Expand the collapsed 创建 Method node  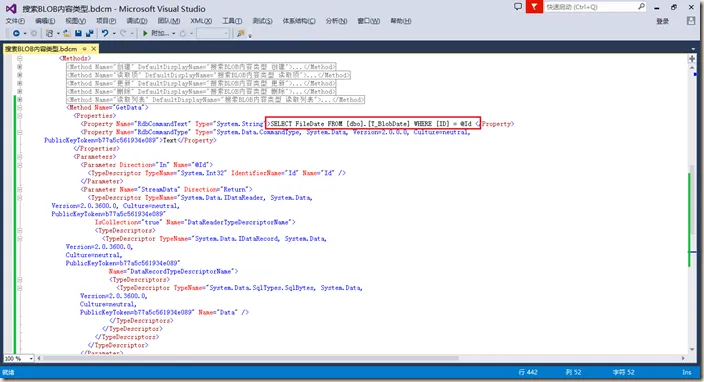pos(19,66)
